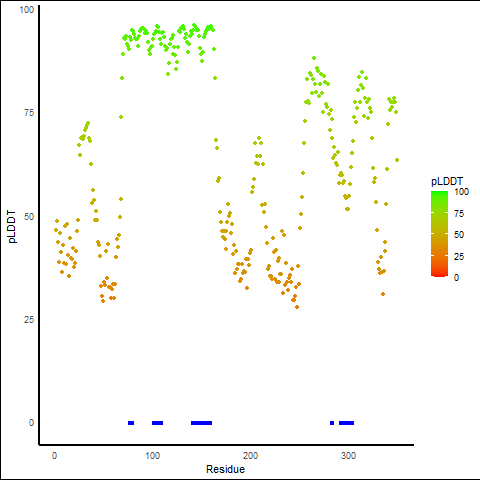This screenshot has height=480, width=480.
Task: Click the legend label 0 beside gradient
Action: point(456,277)
